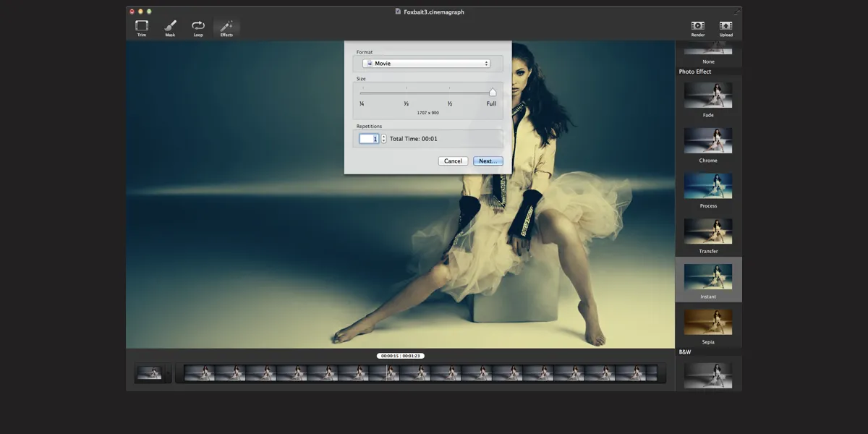Click the document icon beside Foxbait3.cinemagraph
The height and width of the screenshot is (434, 868).
coord(398,11)
